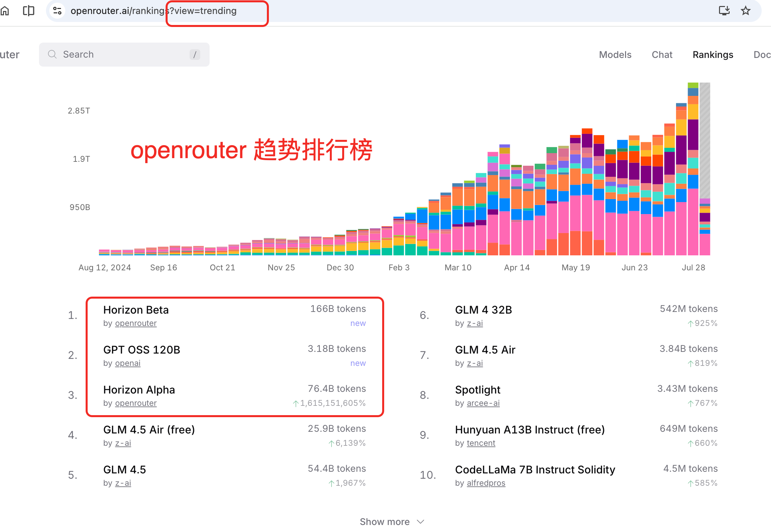The width and height of the screenshot is (771, 532).
Task: Click the install app icon in address bar
Action: [724, 11]
